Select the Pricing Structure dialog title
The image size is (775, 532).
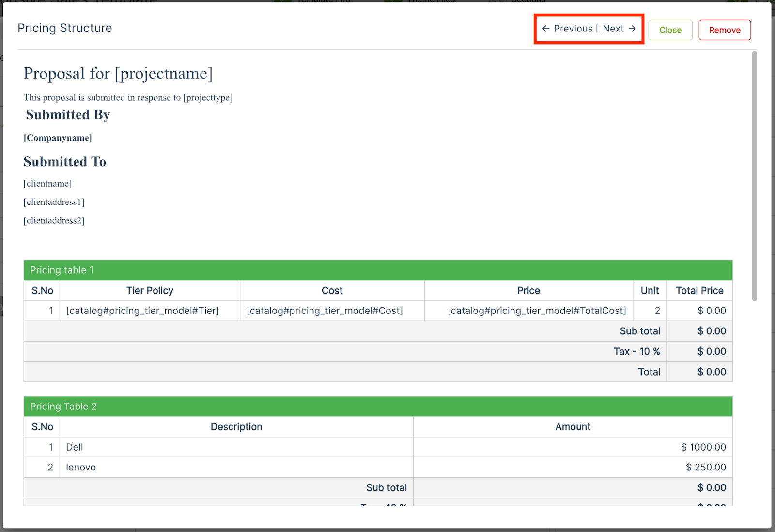click(x=65, y=28)
